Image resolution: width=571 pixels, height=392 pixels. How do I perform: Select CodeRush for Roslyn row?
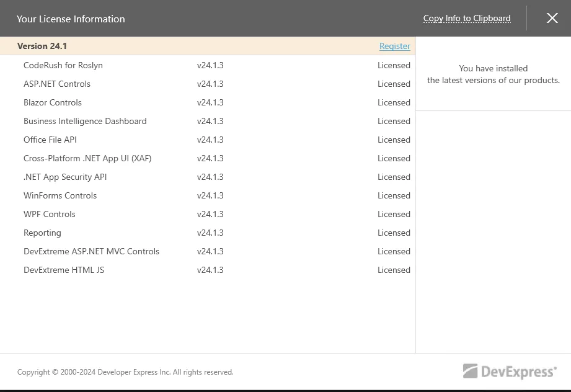[x=208, y=65]
